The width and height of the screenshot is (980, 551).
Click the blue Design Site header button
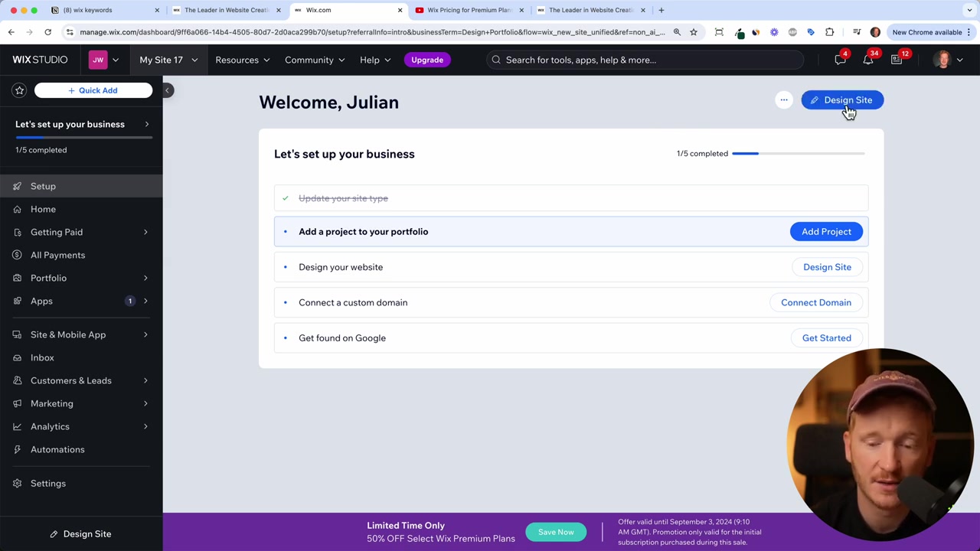click(842, 100)
